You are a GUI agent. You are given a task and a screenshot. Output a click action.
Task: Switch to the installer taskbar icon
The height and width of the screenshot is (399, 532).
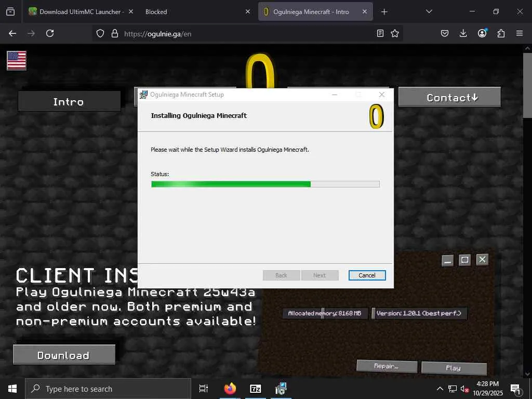click(x=281, y=389)
